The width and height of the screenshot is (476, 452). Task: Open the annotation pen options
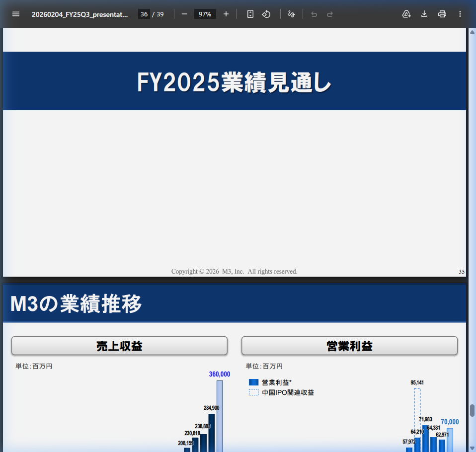point(292,14)
